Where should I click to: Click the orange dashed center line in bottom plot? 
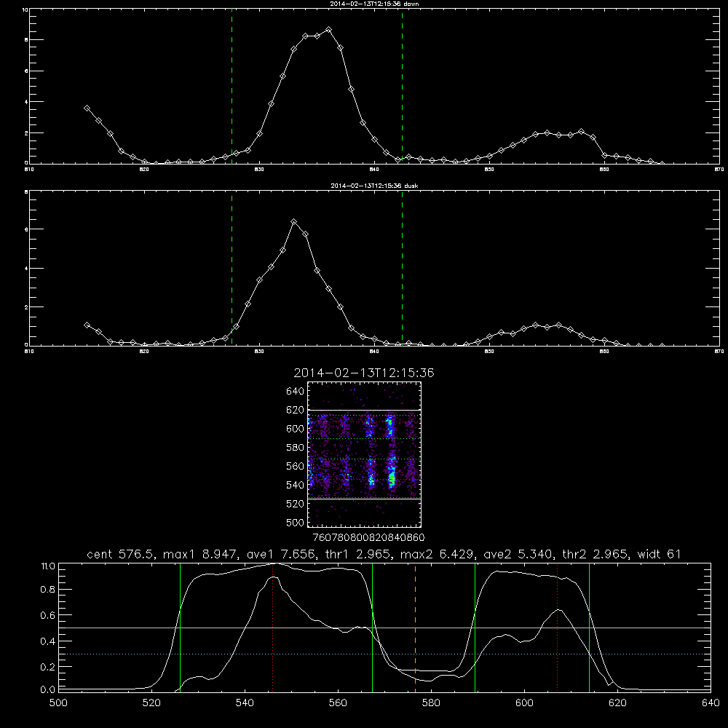point(415,627)
